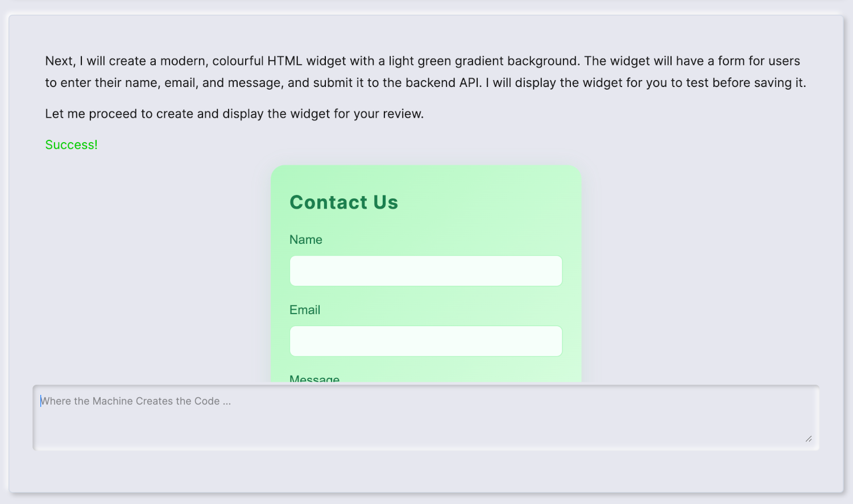Click the word 'HTML' in the description
This screenshot has width=853, height=504.
(284, 61)
